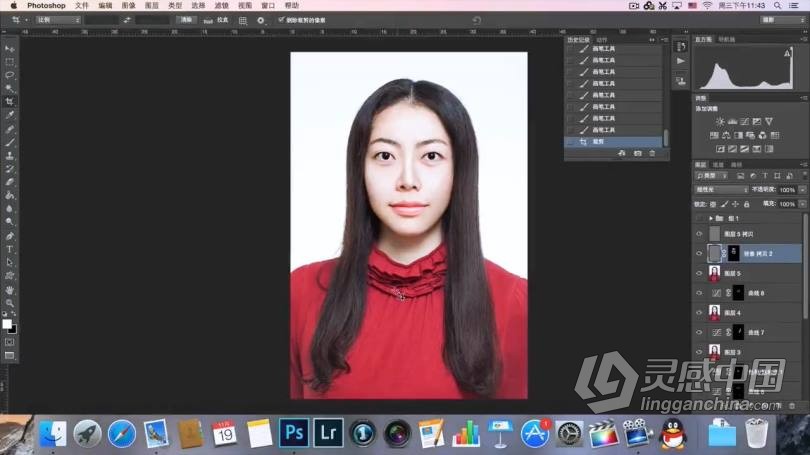Select the Brush tool in toolbar
This screenshot has width=810, height=455.
coord(10,142)
